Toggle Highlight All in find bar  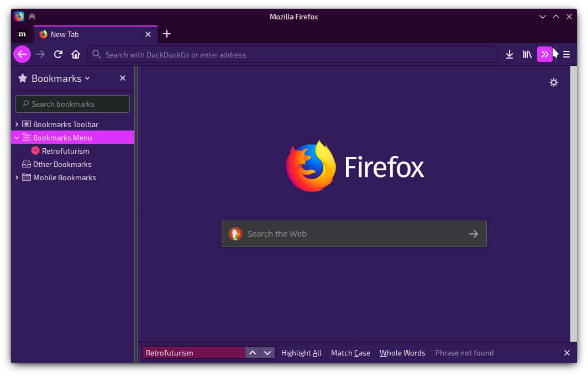tap(301, 353)
